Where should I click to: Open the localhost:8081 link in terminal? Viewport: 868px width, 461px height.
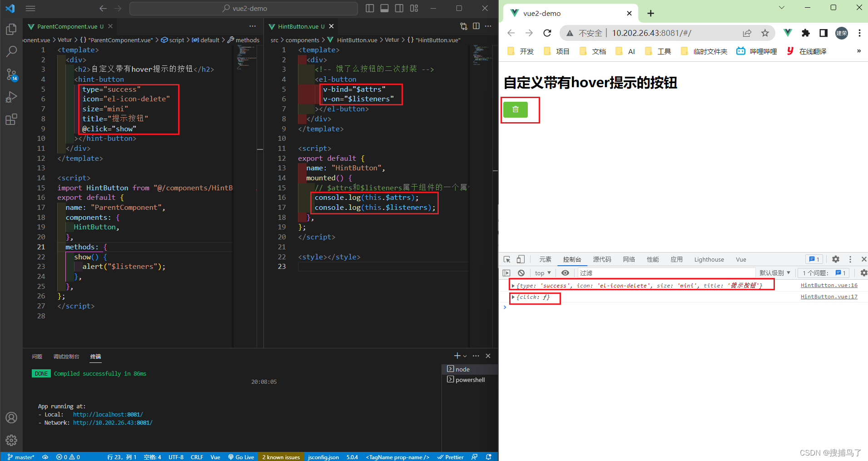[x=108, y=415]
